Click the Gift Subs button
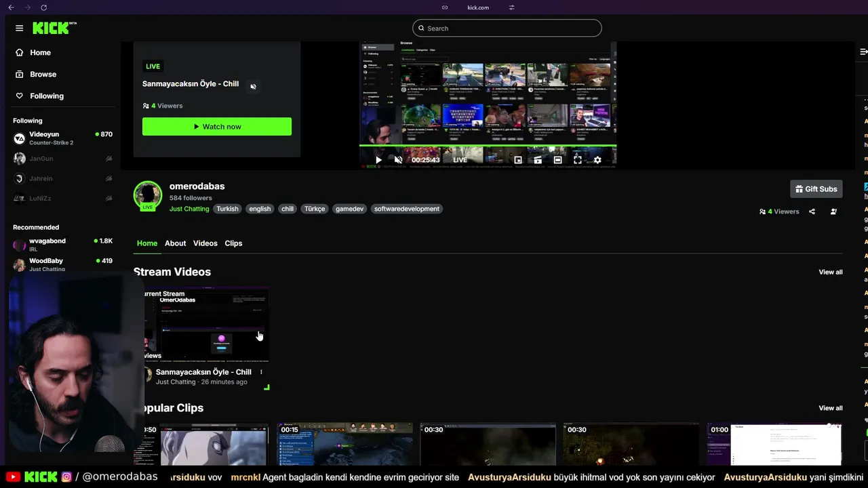 (816, 189)
